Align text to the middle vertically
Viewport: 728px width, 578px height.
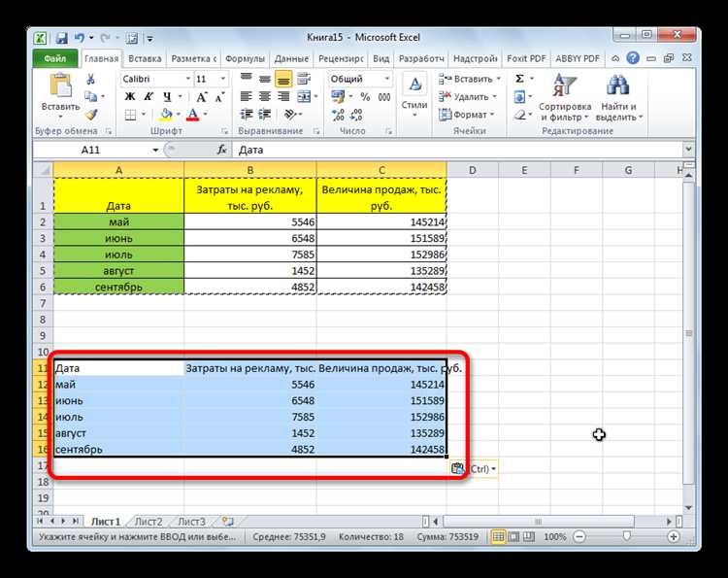click(265, 79)
